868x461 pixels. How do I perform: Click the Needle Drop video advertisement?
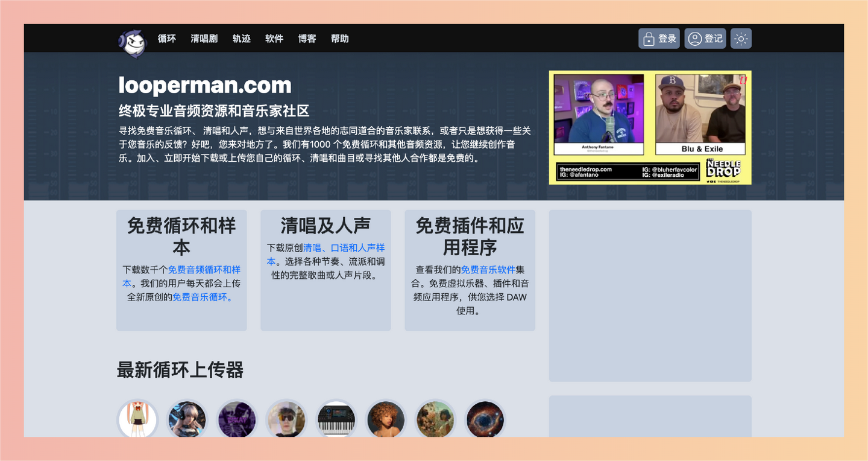pos(650,127)
